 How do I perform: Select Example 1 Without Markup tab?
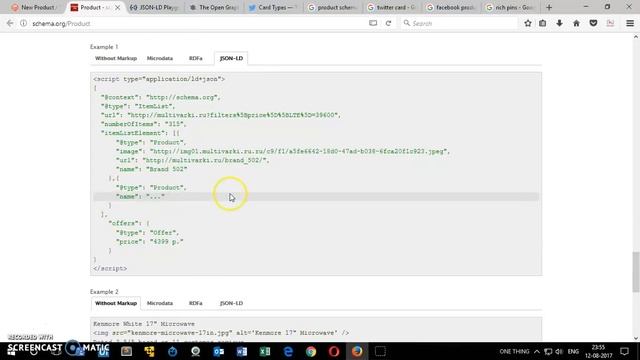click(x=116, y=58)
